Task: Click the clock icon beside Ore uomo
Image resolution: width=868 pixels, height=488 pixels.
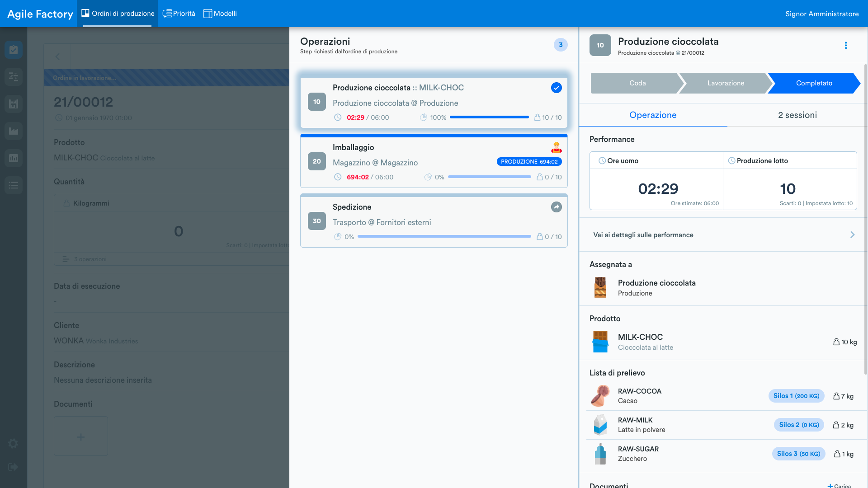Action: pyautogui.click(x=602, y=161)
